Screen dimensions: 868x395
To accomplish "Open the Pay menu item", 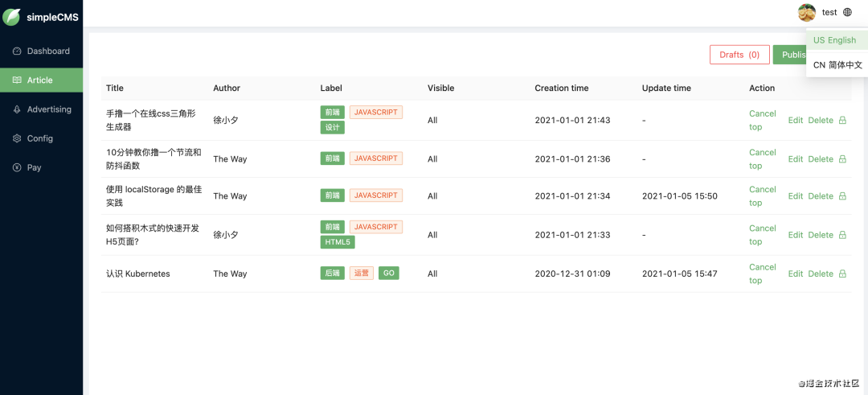I will pos(42,168).
